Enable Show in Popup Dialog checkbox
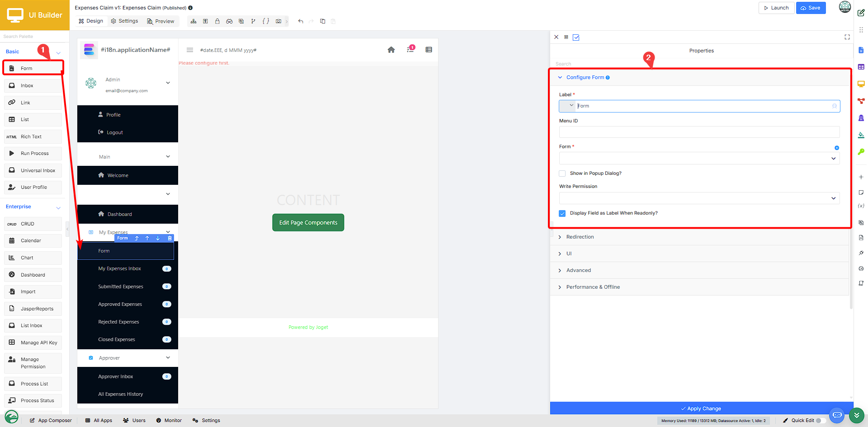 pos(562,174)
